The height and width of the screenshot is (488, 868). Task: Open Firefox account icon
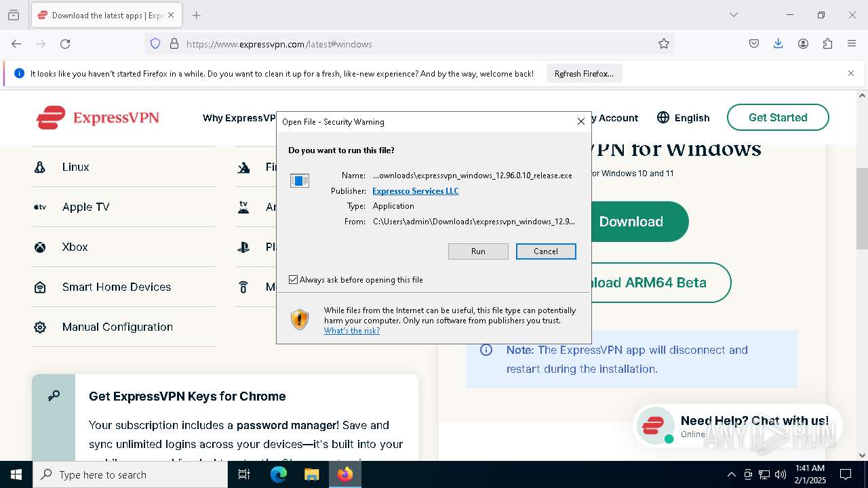coord(803,44)
